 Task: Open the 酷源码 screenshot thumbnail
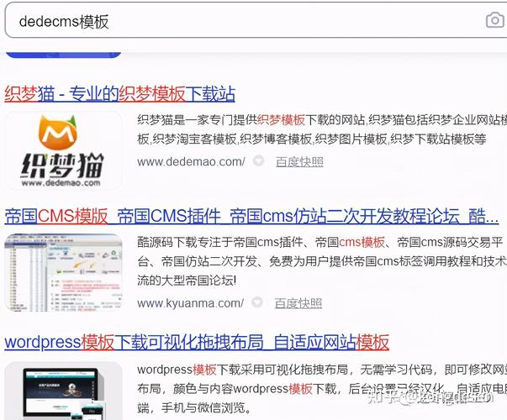(x=63, y=273)
